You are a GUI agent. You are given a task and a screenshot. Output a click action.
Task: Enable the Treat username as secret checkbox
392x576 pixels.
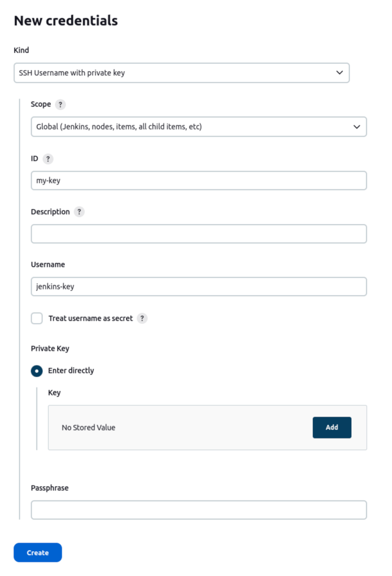[37, 318]
